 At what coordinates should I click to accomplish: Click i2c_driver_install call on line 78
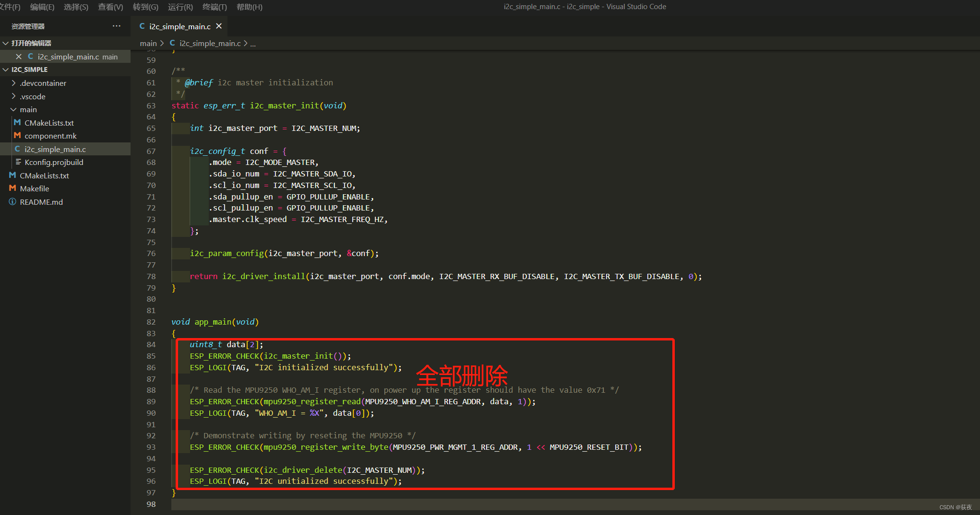[263, 277]
